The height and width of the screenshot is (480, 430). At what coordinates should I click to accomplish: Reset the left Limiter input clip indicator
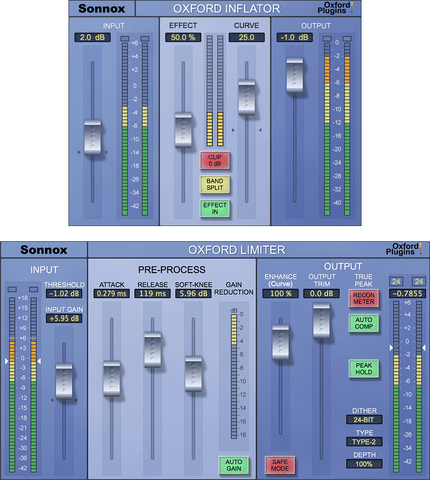tap(12, 289)
